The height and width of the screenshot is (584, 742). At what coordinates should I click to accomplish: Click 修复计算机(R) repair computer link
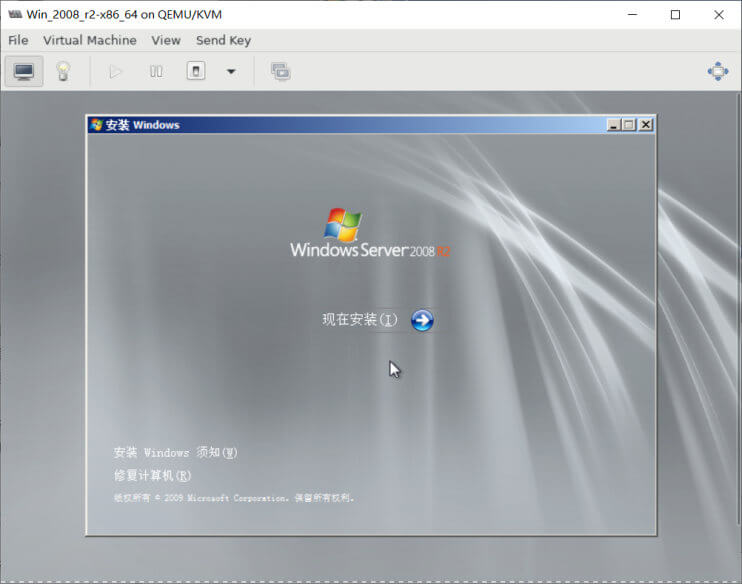152,475
